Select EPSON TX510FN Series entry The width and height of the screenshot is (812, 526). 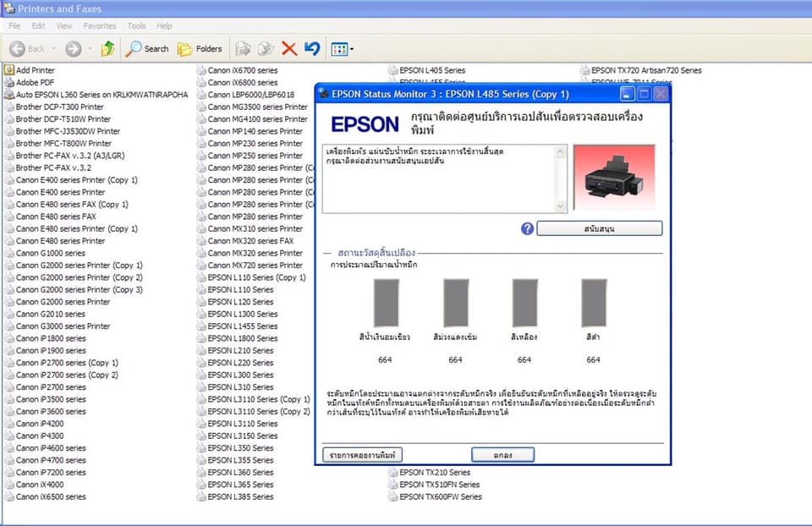[x=434, y=485]
